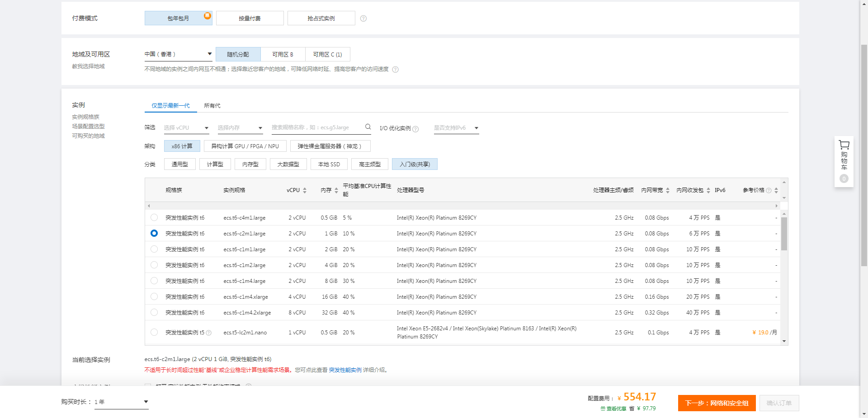
Task: Click table scrollbar down arrow
Action: point(784,341)
